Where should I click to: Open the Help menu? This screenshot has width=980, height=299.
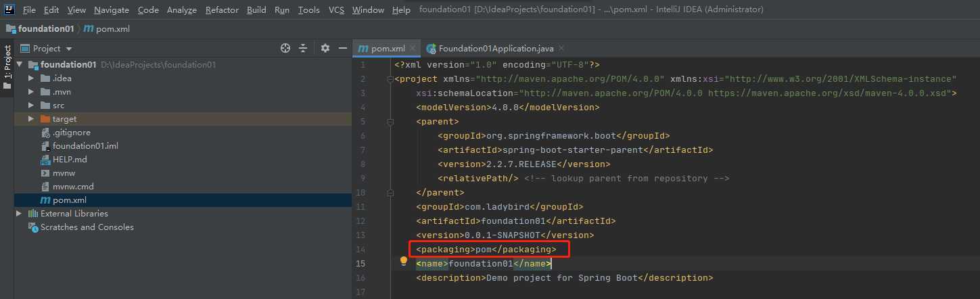coord(401,10)
